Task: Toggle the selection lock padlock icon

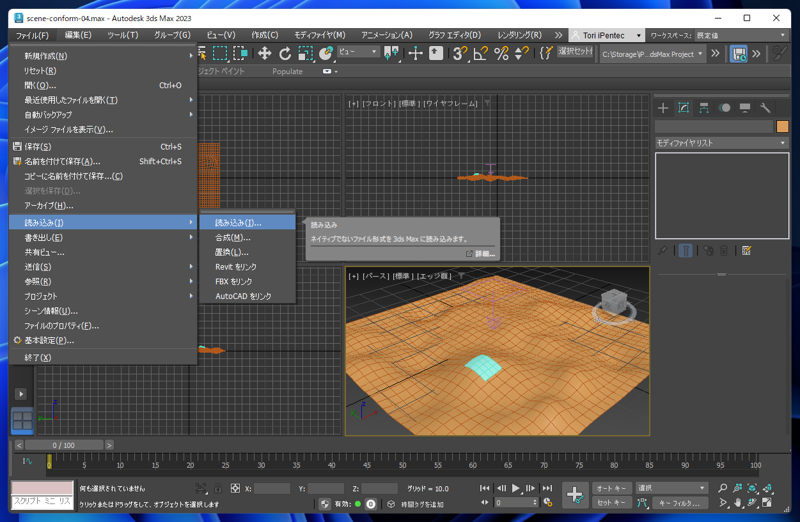Action: coord(218,488)
